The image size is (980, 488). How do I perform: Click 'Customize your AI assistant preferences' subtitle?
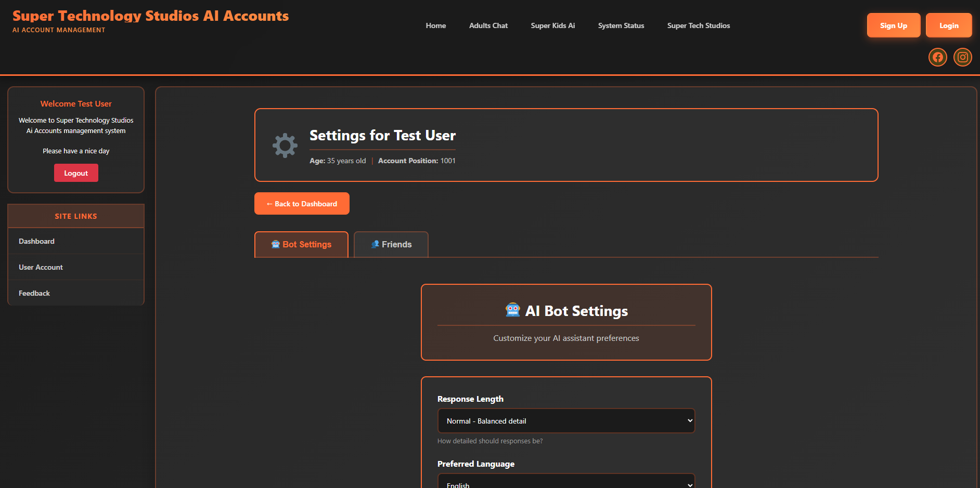pos(566,338)
